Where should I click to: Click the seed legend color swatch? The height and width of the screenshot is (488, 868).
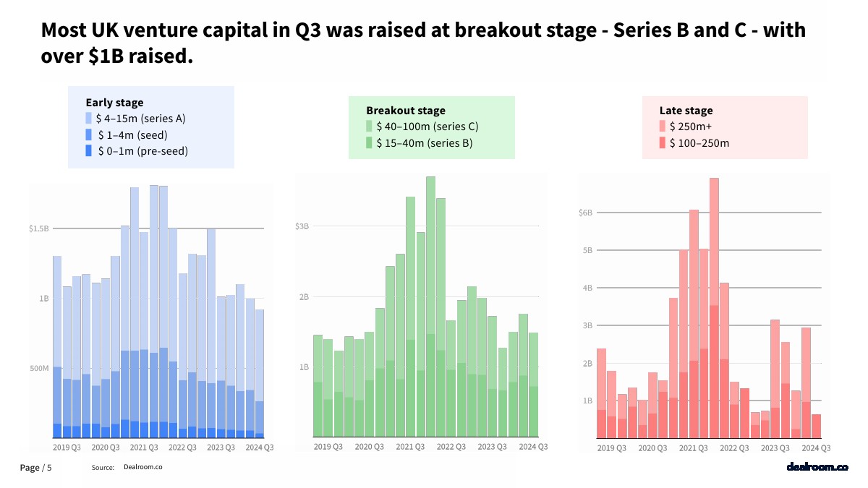89,134
